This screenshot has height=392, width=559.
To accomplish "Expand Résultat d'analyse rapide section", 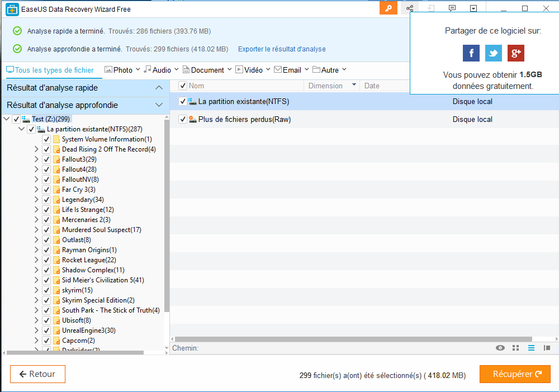I will pyautogui.click(x=159, y=88).
